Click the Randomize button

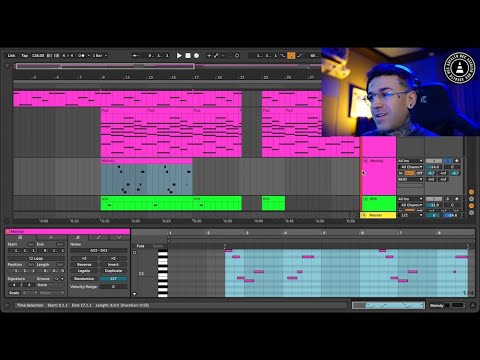(x=84, y=279)
